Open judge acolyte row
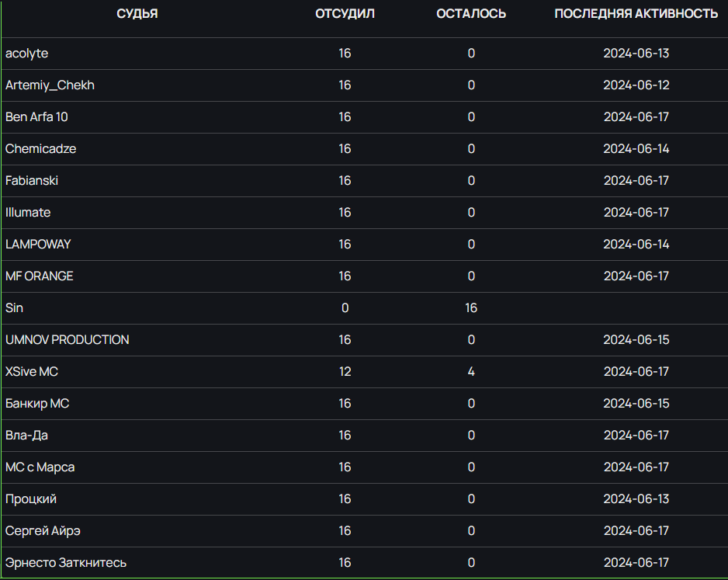The height and width of the screenshot is (580, 728). (x=365, y=54)
